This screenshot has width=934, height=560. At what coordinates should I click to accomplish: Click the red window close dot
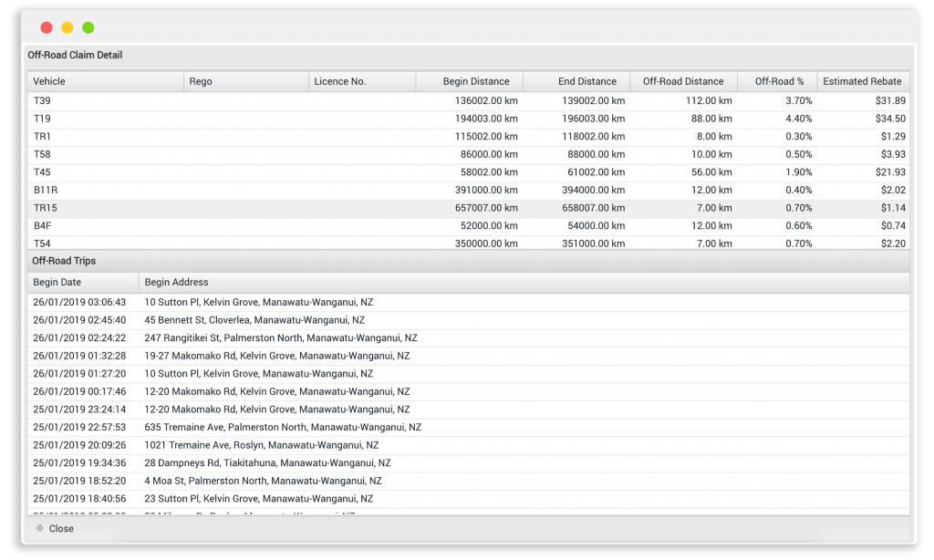click(47, 27)
